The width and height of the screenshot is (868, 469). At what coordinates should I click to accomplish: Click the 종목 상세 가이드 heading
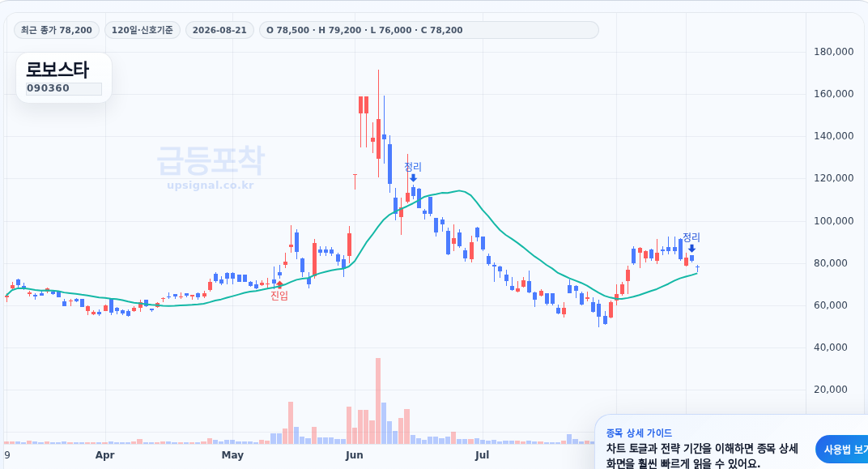point(639,433)
